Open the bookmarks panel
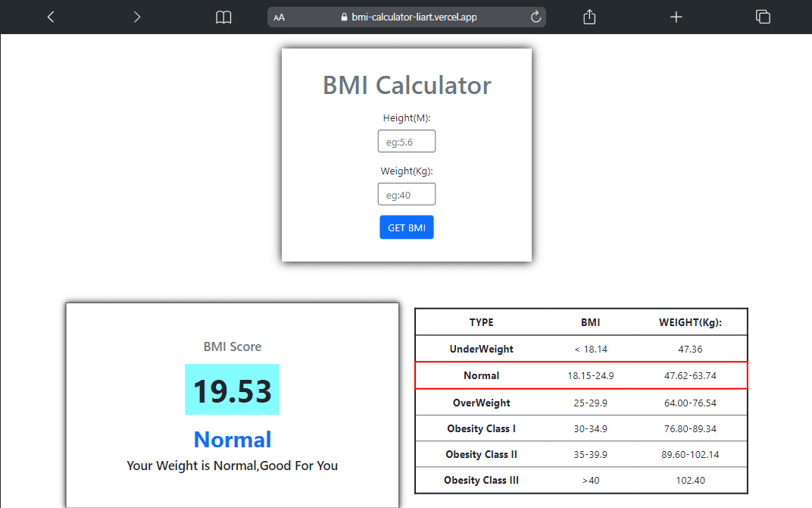The image size is (812, 508). pos(223,16)
